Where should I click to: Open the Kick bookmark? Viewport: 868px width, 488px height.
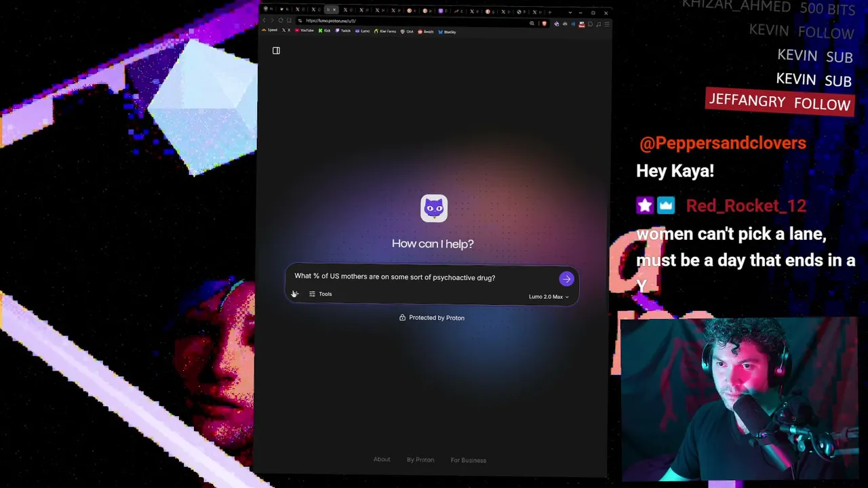[x=325, y=31]
